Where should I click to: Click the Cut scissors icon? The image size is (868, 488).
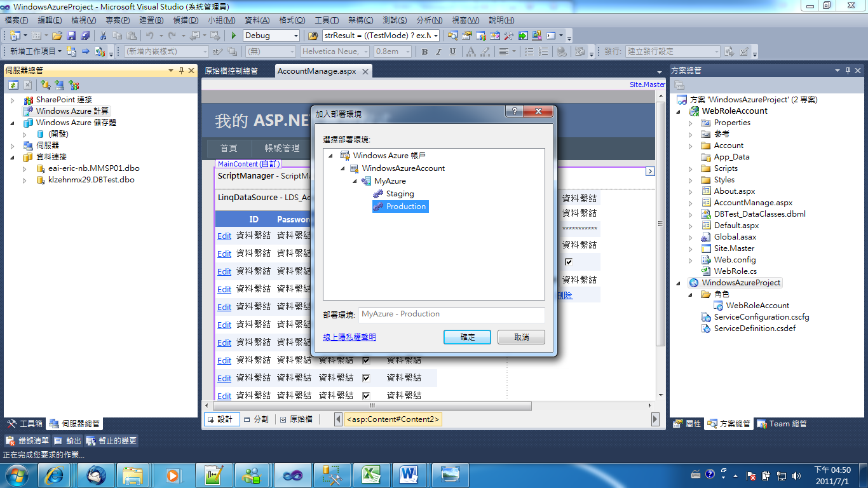(x=103, y=36)
